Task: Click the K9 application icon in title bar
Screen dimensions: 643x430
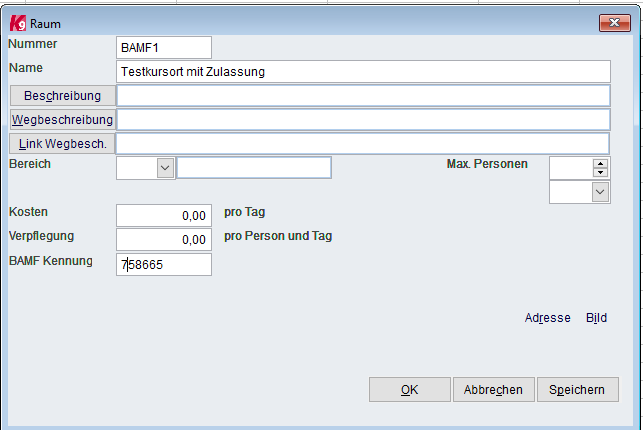Action: point(18,23)
